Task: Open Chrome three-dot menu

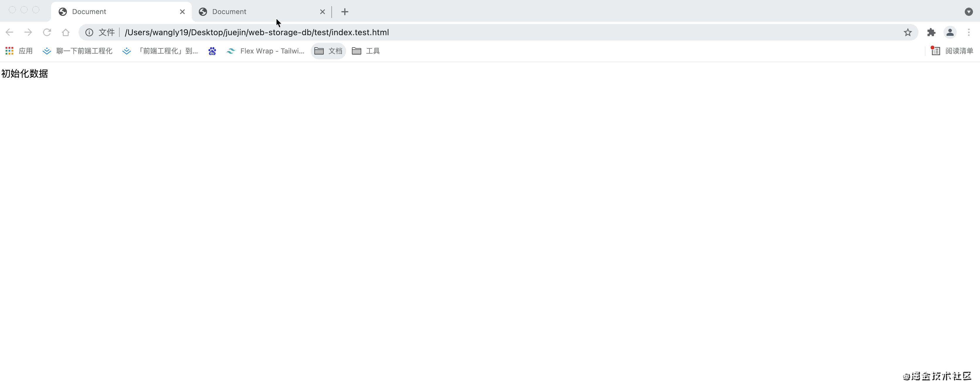Action: tap(969, 32)
